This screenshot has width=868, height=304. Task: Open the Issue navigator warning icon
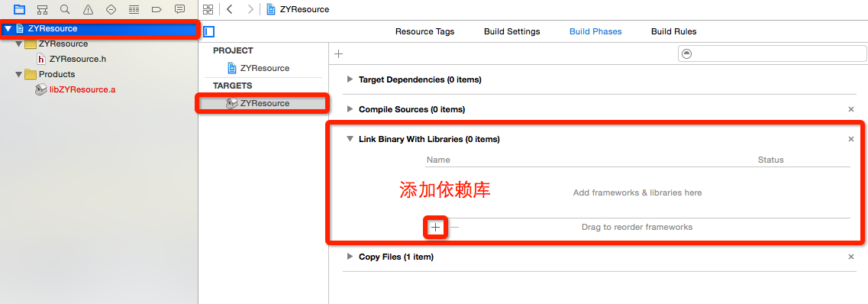click(88, 9)
